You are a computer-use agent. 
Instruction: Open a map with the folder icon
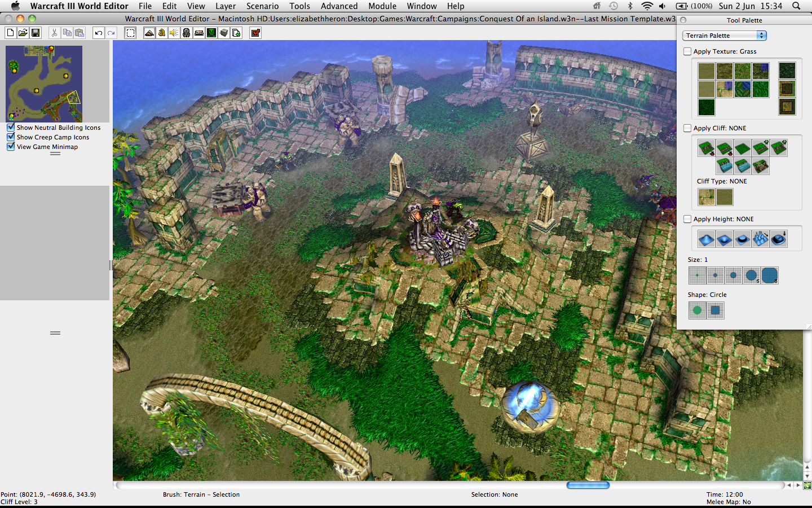tap(23, 33)
